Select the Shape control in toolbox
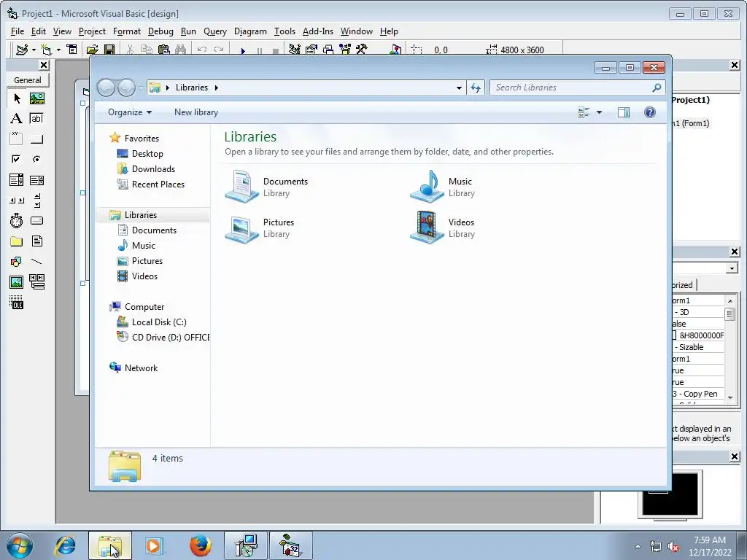This screenshot has width=747, height=560. 16,262
